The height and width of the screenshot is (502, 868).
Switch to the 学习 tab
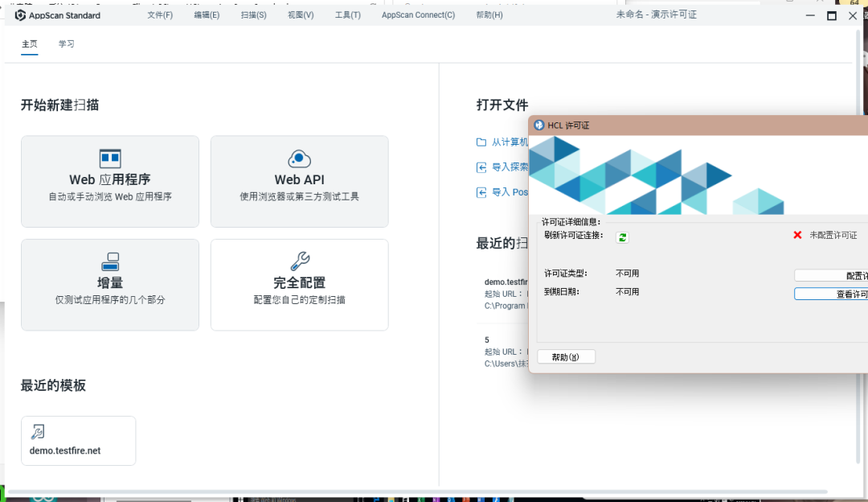(67, 44)
